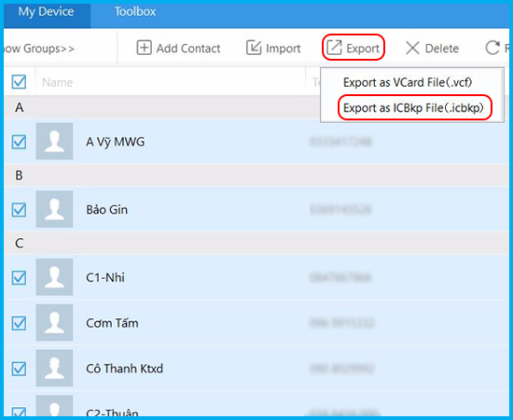513x420 pixels.
Task: Select the Bảo Gin contact name
Action: click(x=106, y=209)
